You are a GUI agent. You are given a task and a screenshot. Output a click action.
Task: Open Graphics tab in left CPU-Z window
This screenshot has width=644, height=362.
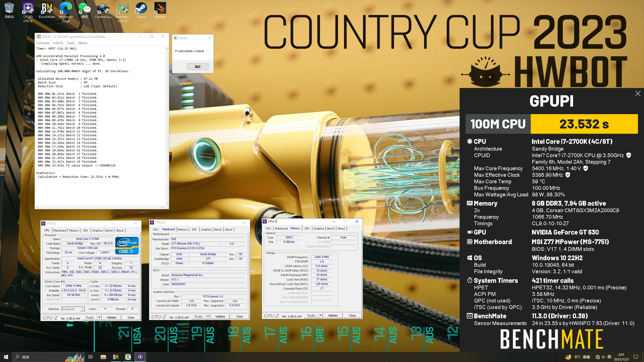pyautogui.click(x=98, y=231)
